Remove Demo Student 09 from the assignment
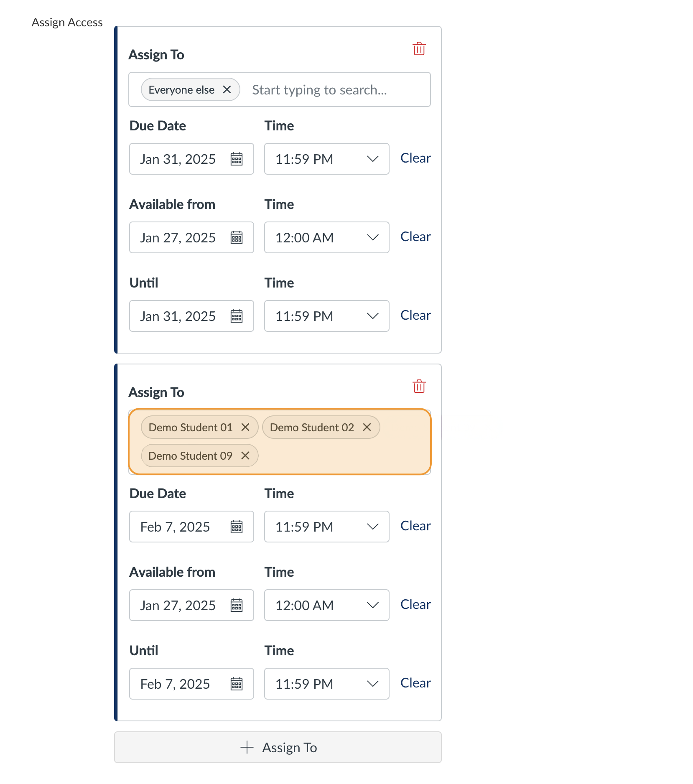The width and height of the screenshot is (693, 784). (x=246, y=456)
